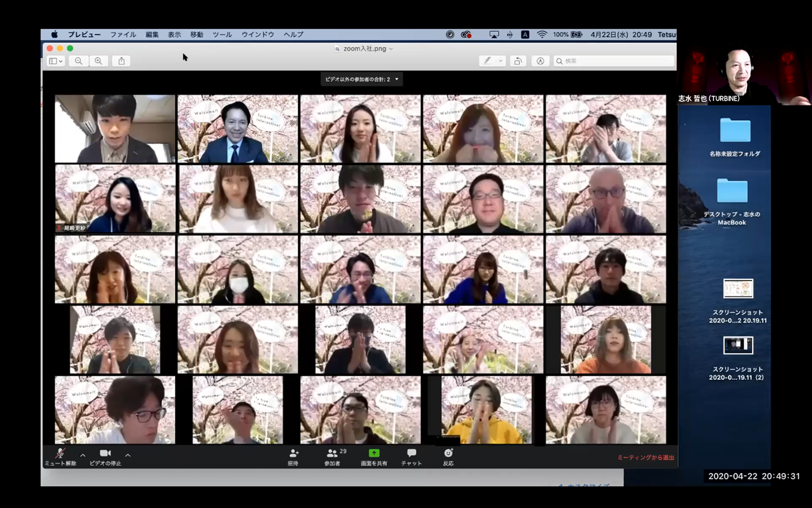Show the Markup toolbar using the circled pen-tip icon
The height and width of the screenshot is (508, 812).
(x=540, y=61)
